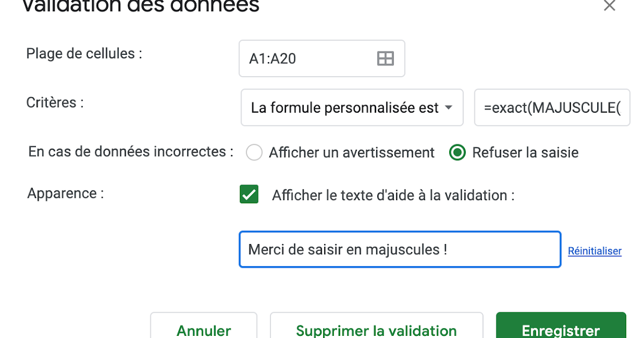The height and width of the screenshot is (338, 644).
Task: Uncheck the green validation help text checkbox
Action: [x=249, y=194]
